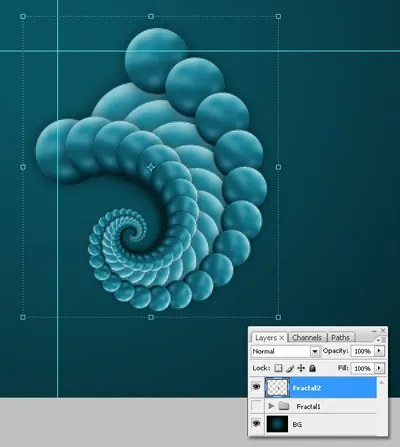This screenshot has width=400, height=447.
Task: Click the transform center reference point
Action: click(x=151, y=167)
